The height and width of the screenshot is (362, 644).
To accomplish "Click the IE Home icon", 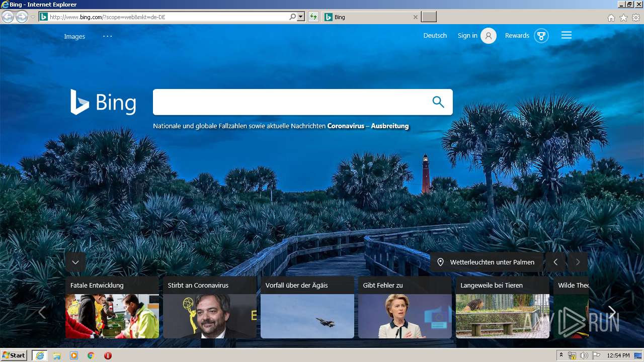I will [611, 18].
